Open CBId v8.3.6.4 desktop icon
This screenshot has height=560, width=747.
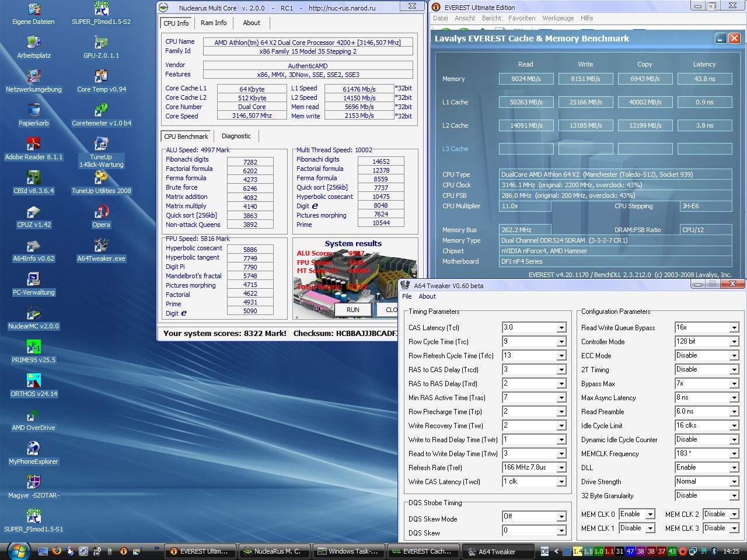tap(33, 183)
